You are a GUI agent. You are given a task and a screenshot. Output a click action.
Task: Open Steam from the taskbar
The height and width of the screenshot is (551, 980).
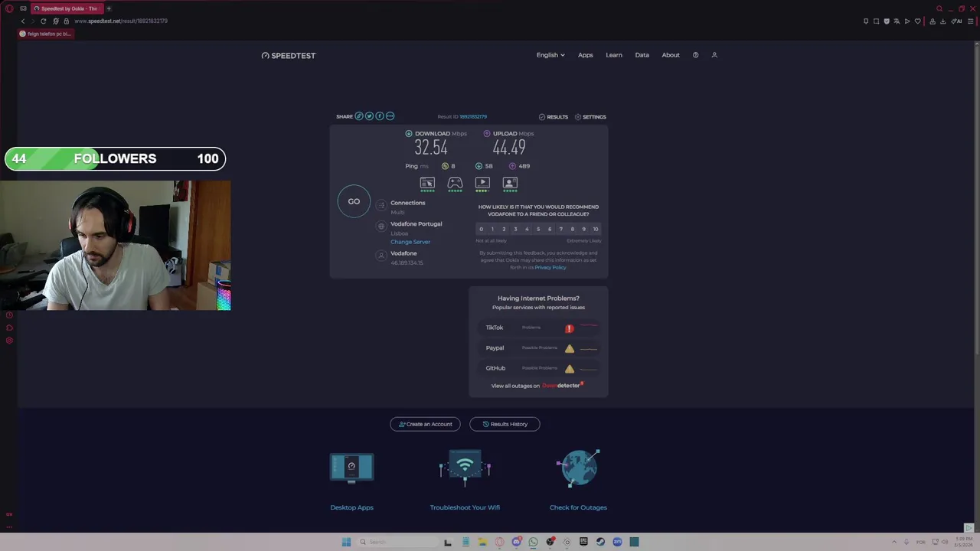tap(600, 542)
